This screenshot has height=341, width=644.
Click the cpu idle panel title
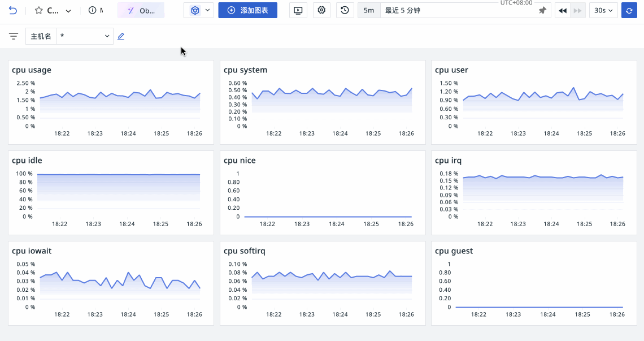coord(27,161)
